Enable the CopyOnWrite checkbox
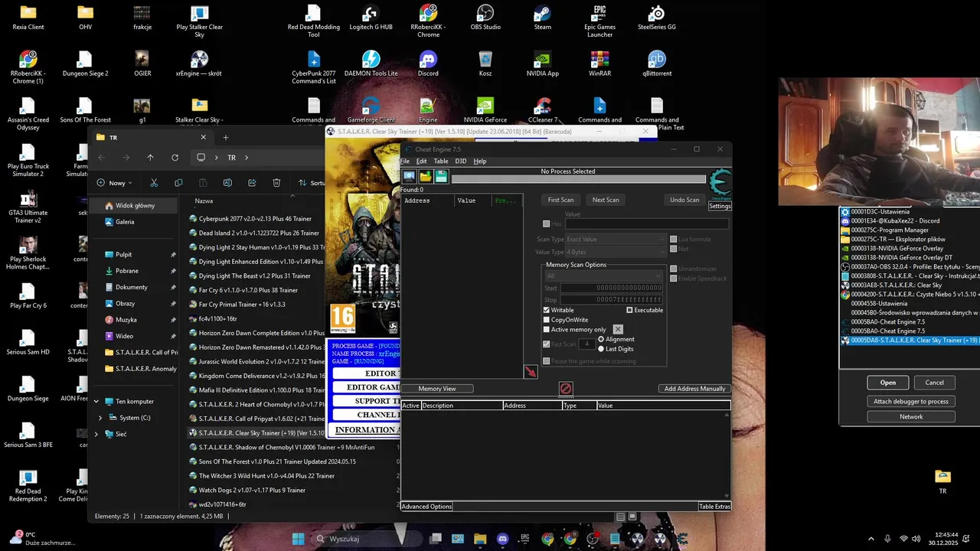The width and height of the screenshot is (980, 551). (x=547, y=320)
